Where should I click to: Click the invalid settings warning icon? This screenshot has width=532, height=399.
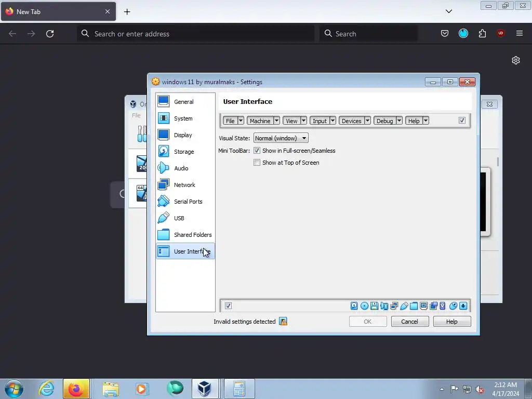pyautogui.click(x=283, y=321)
